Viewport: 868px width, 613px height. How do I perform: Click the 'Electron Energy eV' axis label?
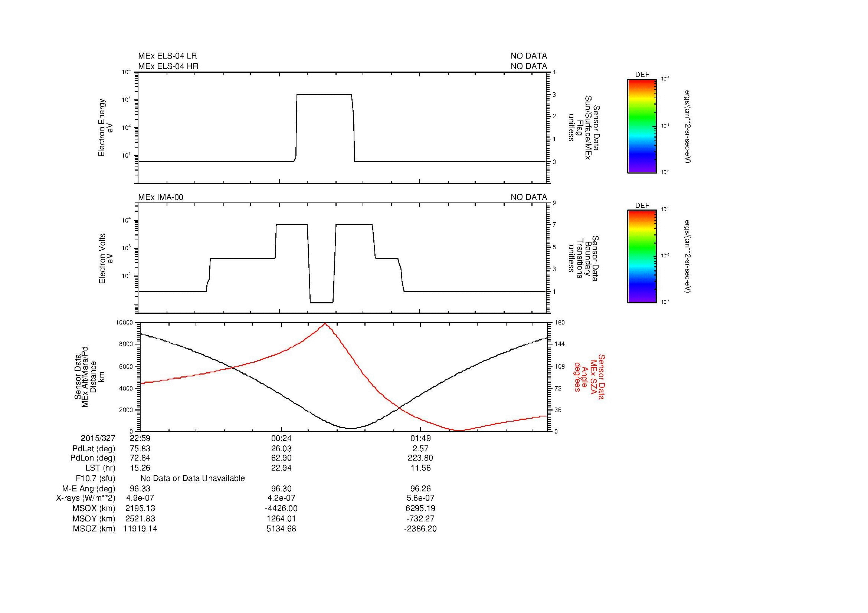click(105, 128)
